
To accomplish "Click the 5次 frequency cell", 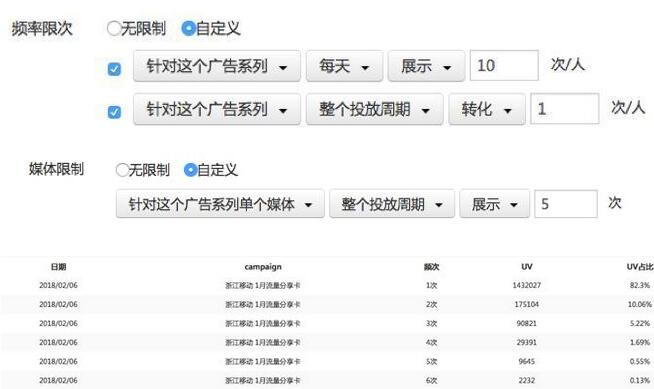I will pos(432,361).
